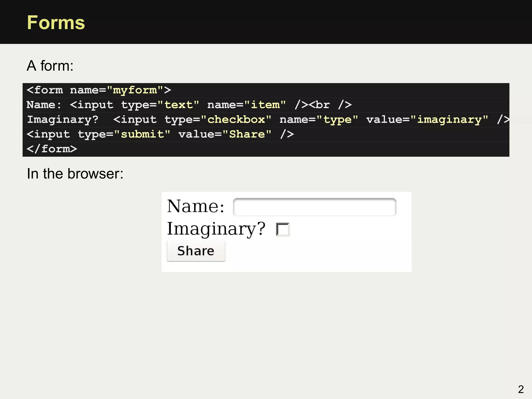Click the Imaginary? label in preview

[216, 229]
